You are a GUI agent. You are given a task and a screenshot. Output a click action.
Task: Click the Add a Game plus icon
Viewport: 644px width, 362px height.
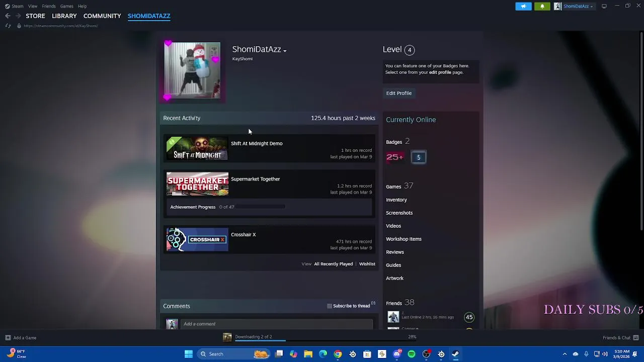tap(8, 338)
